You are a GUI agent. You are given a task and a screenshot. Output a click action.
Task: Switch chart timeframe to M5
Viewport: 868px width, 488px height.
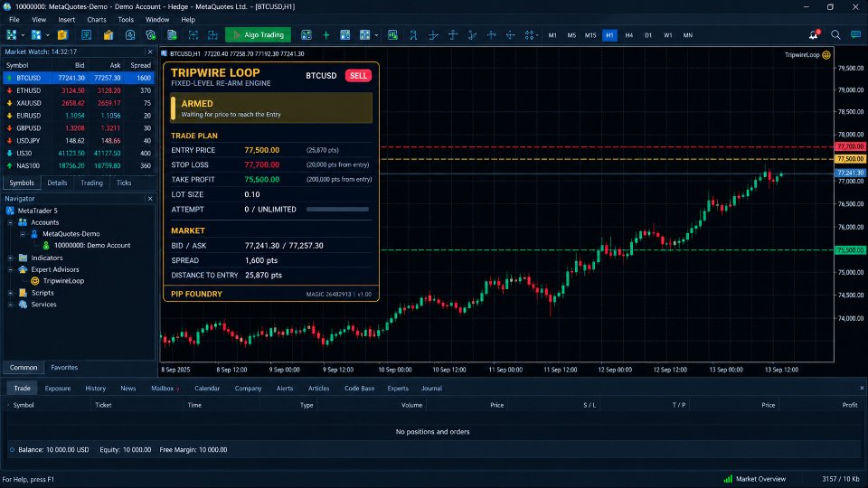click(x=571, y=35)
